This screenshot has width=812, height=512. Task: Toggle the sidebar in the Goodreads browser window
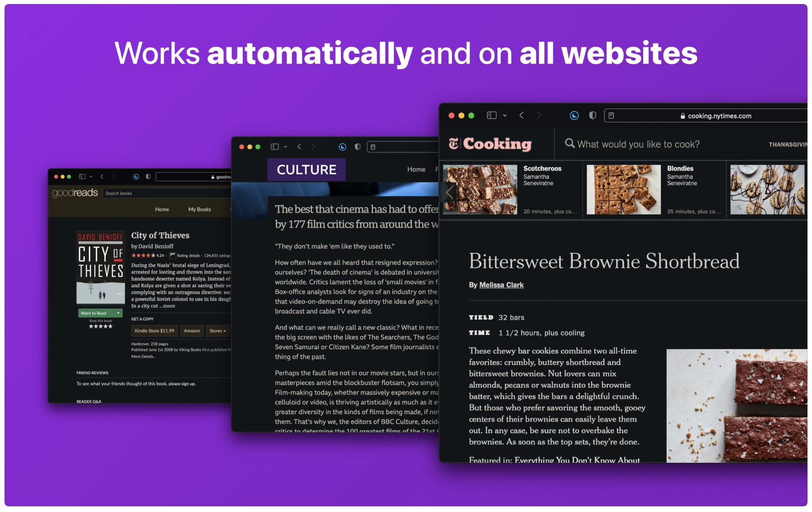(x=82, y=177)
